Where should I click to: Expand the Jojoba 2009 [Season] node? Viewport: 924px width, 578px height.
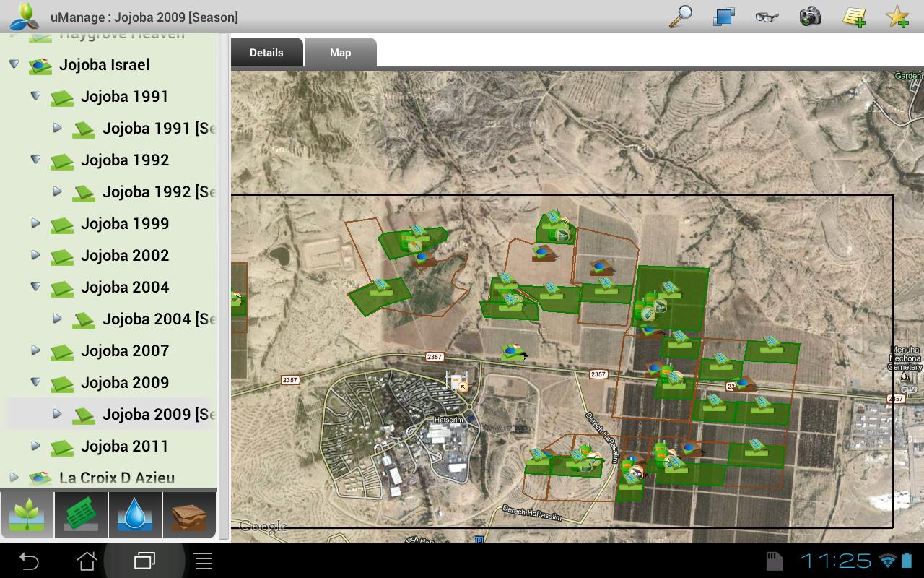coord(57,414)
